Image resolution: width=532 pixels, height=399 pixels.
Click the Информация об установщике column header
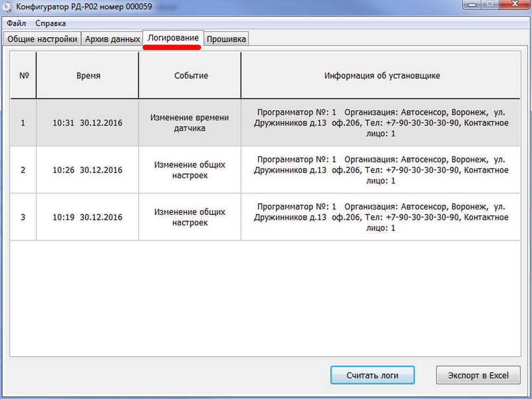380,75
